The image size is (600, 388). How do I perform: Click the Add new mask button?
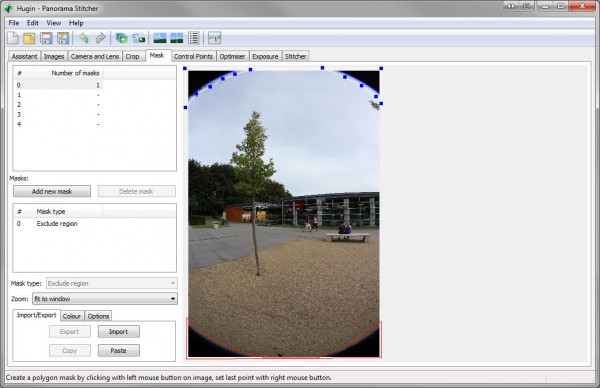52,191
